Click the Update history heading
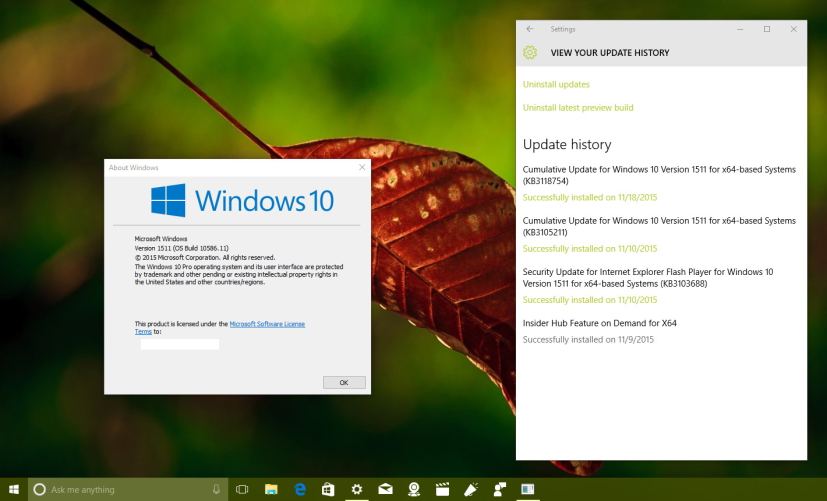 click(567, 144)
